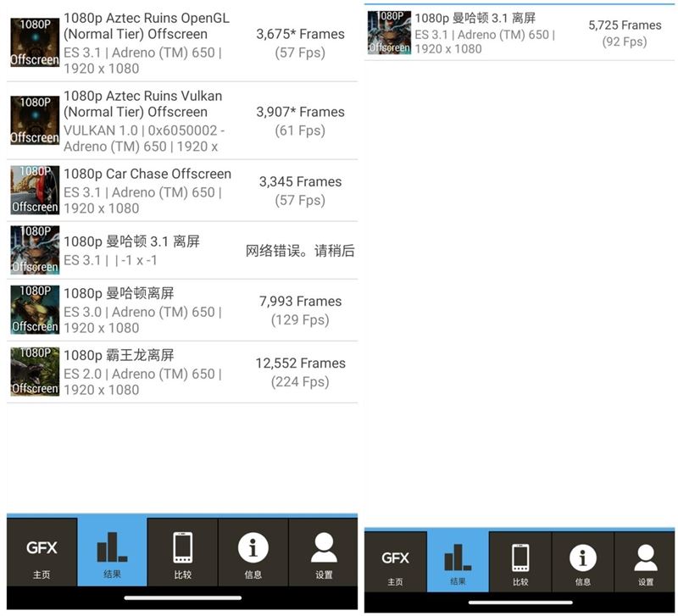The image size is (678, 616).
Task: Open GFX 主页 tab in left screenshot
Action: point(42,552)
